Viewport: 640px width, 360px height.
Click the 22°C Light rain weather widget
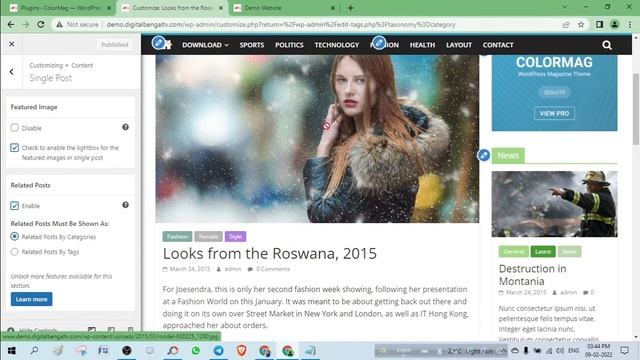point(470,351)
